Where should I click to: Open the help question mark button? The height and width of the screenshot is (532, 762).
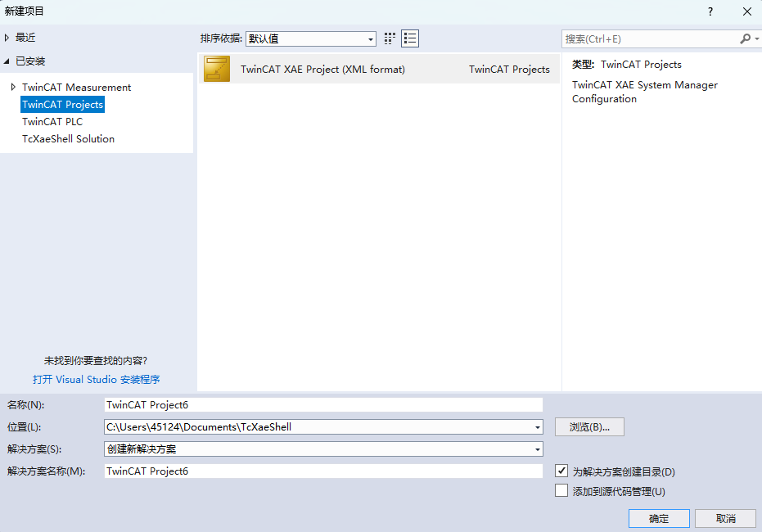coord(710,11)
